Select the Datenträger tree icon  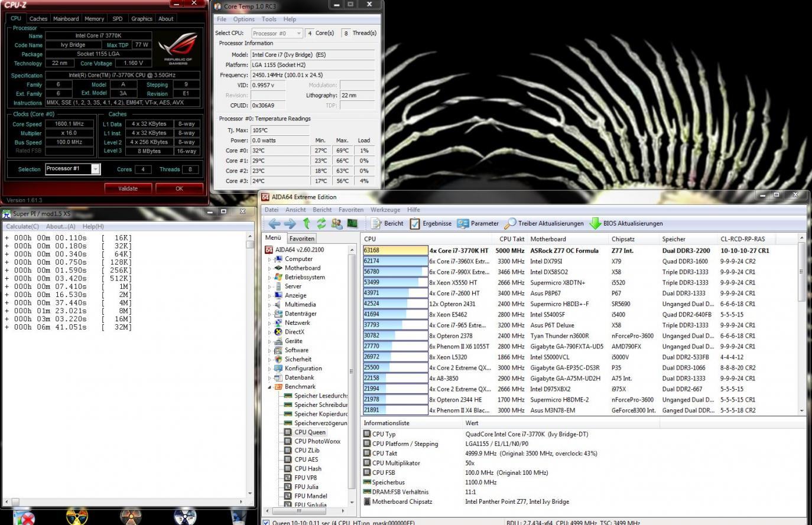click(278, 314)
